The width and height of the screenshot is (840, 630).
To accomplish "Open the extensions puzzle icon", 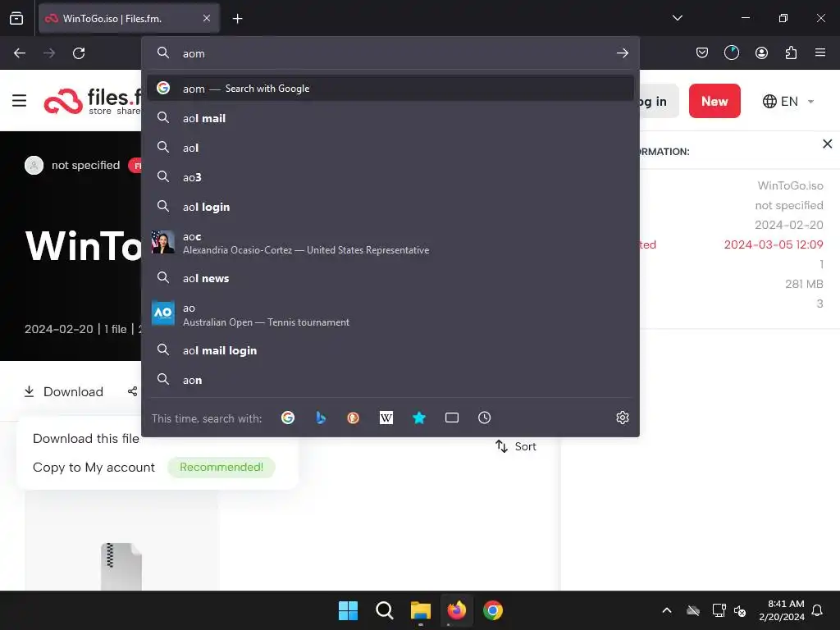I will click(x=791, y=52).
